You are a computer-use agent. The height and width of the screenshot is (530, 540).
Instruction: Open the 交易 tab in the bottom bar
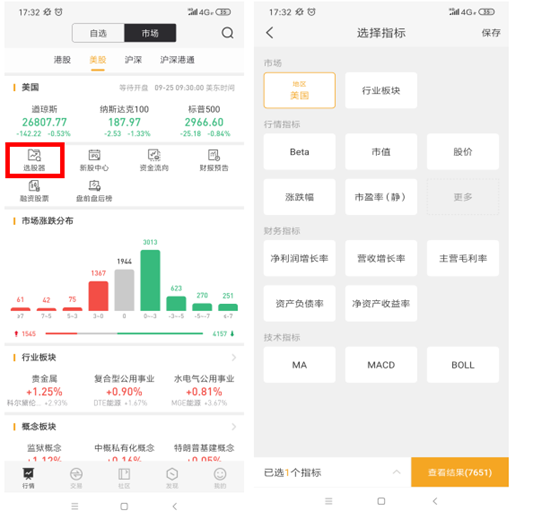click(x=76, y=478)
